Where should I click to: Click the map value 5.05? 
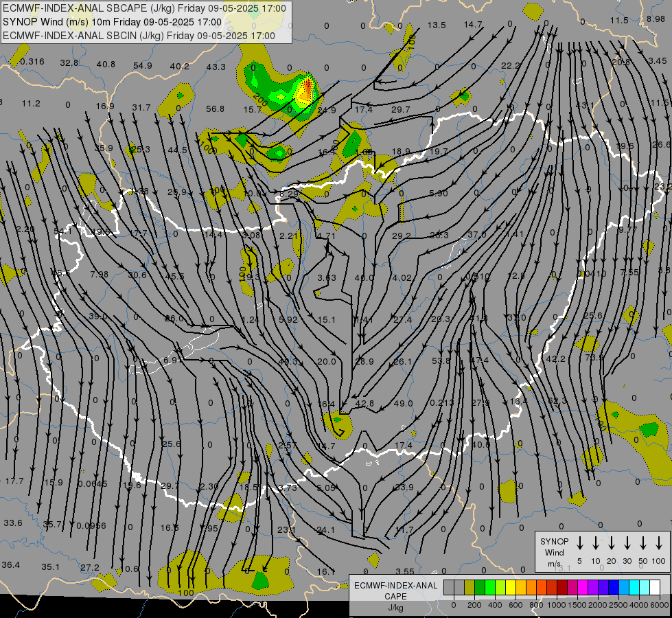326,488
